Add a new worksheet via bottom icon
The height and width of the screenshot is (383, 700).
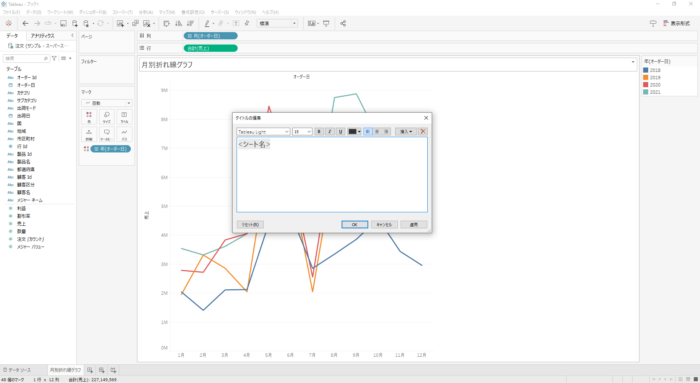90,370
